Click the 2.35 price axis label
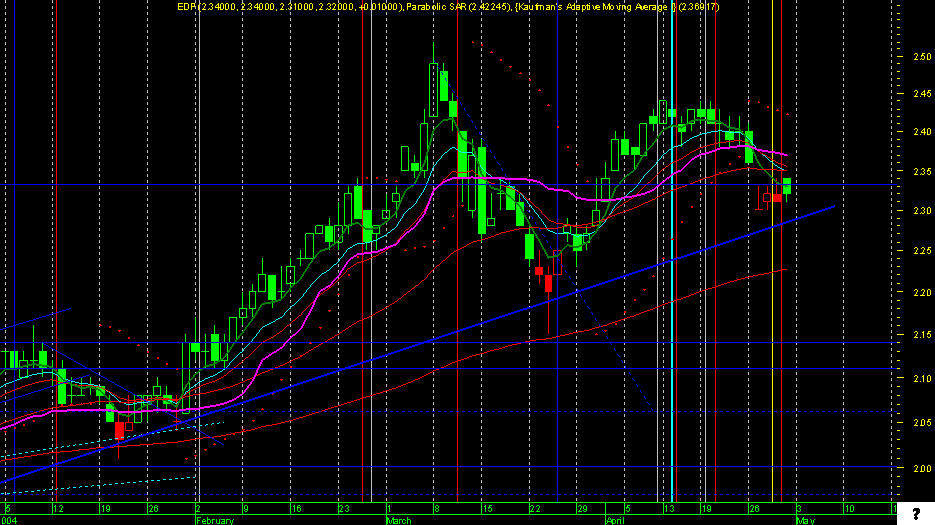 tap(922, 172)
